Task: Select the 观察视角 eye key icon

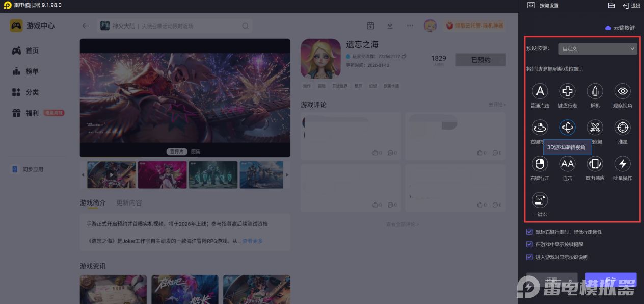Action: tap(623, 91)
